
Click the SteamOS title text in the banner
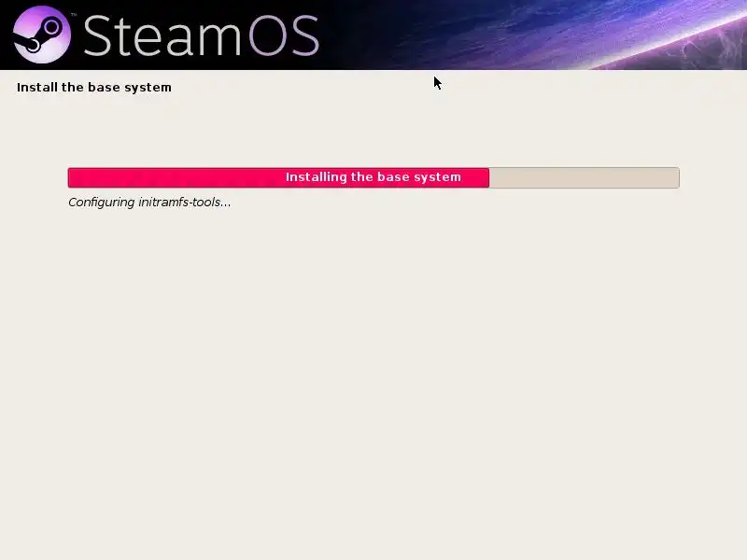[201, 35]
